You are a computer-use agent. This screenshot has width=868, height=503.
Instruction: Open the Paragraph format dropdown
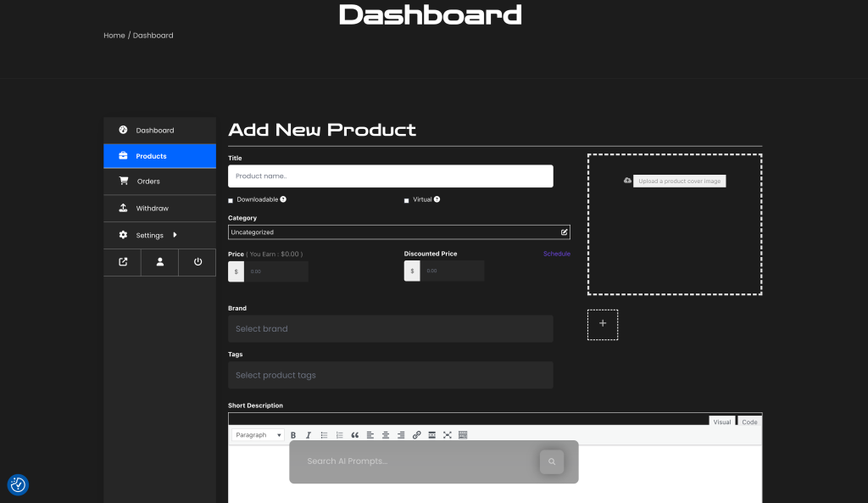[259, 435]
